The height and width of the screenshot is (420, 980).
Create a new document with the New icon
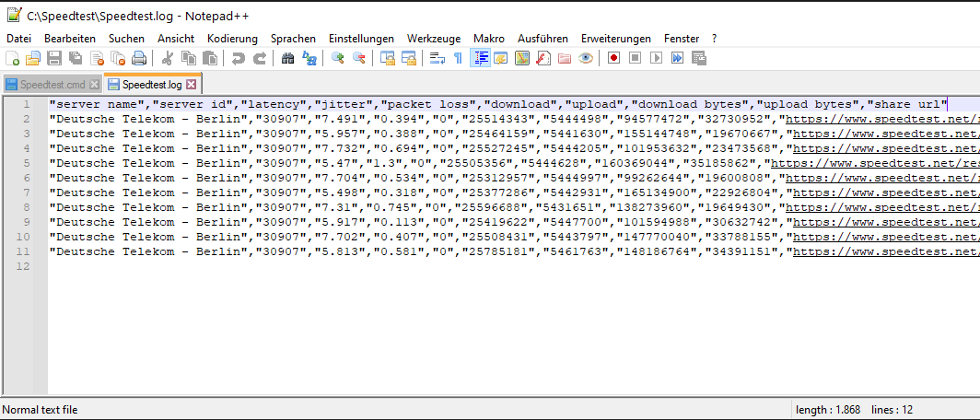click(13, 59)
